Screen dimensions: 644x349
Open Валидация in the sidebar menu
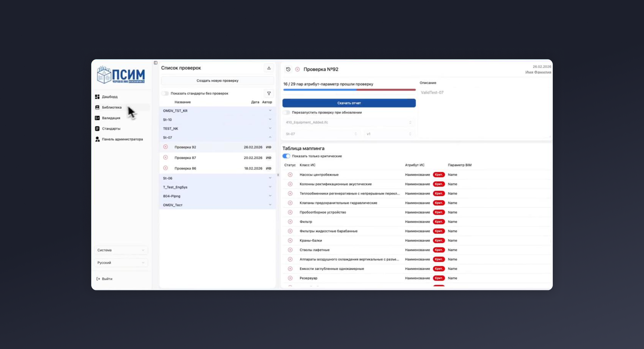(111, 118)
